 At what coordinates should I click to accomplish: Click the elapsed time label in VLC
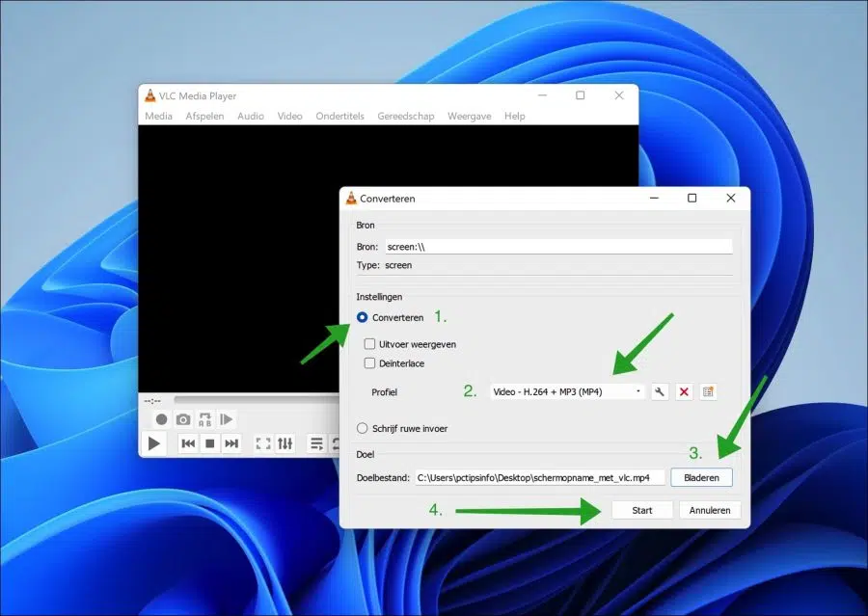tap(152, 401)
